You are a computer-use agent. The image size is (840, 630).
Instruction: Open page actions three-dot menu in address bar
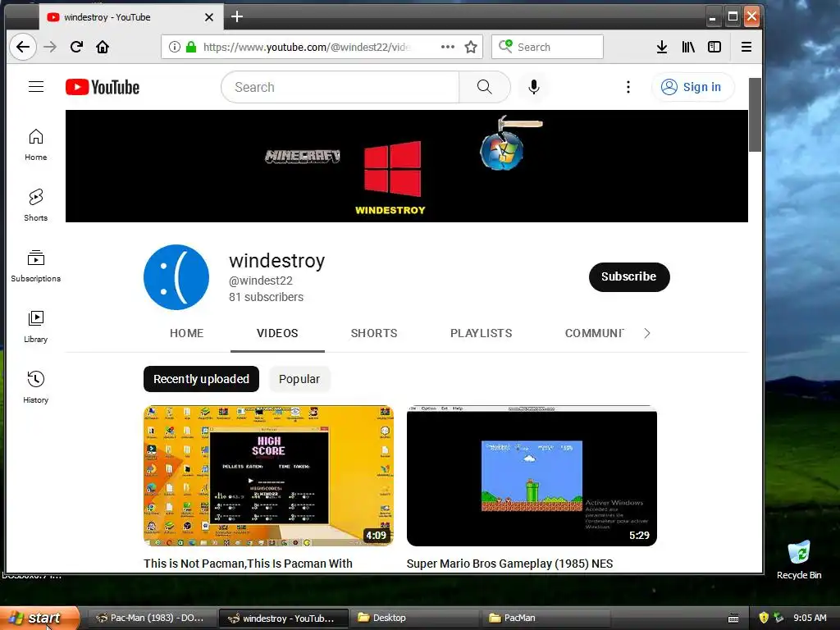tap(447, 47)
